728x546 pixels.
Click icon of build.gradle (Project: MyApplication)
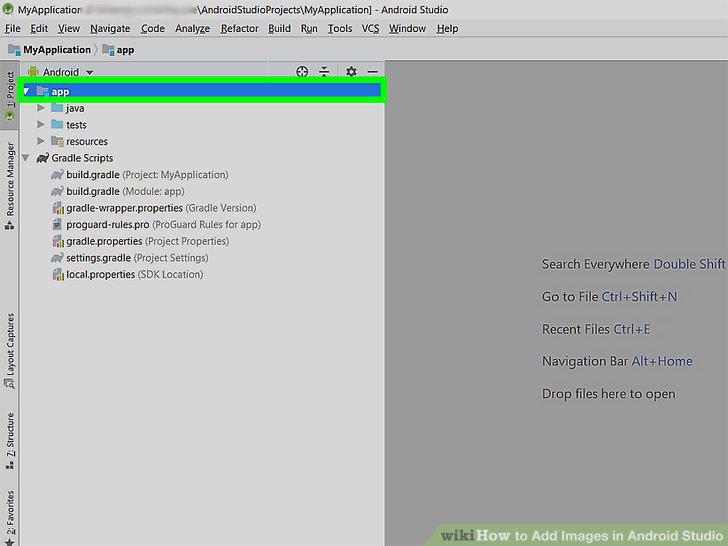57,175
